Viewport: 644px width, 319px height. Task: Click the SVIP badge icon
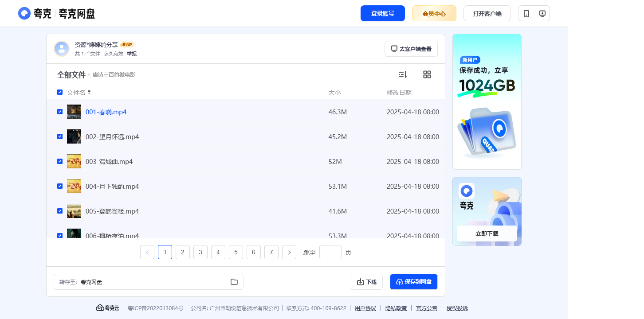click(x=127, y=44)
